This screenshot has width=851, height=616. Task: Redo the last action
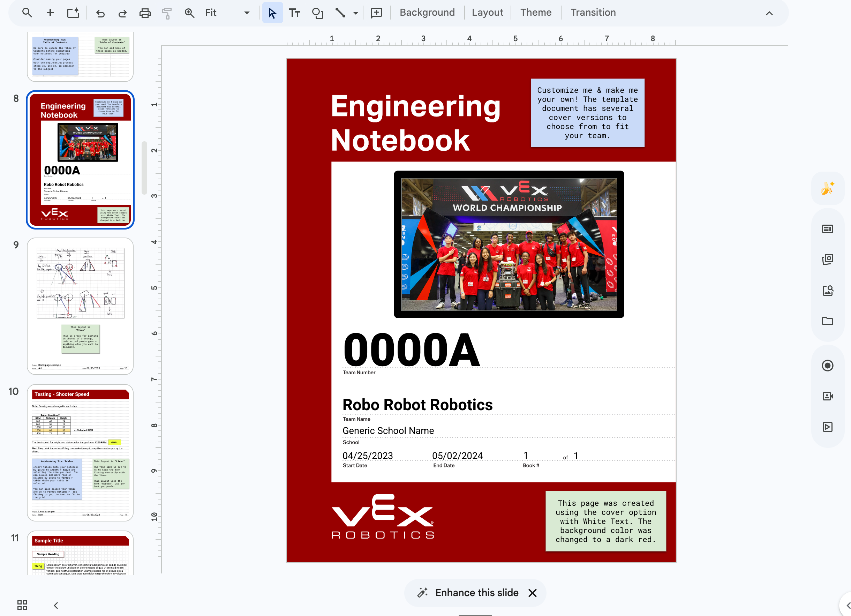(122, 14)
